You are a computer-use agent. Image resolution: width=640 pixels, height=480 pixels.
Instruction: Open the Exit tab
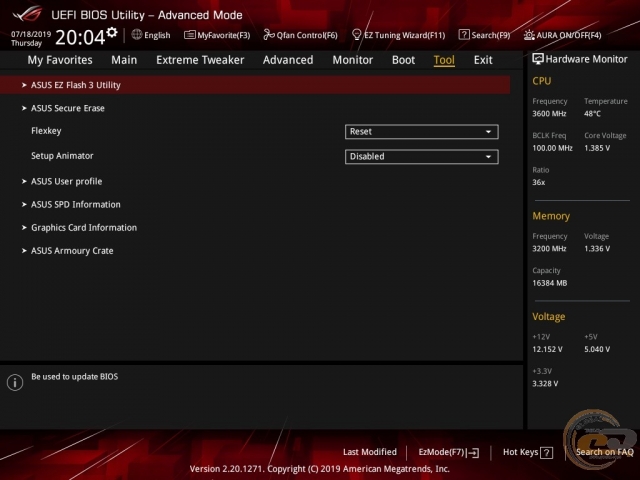[483, 60]
